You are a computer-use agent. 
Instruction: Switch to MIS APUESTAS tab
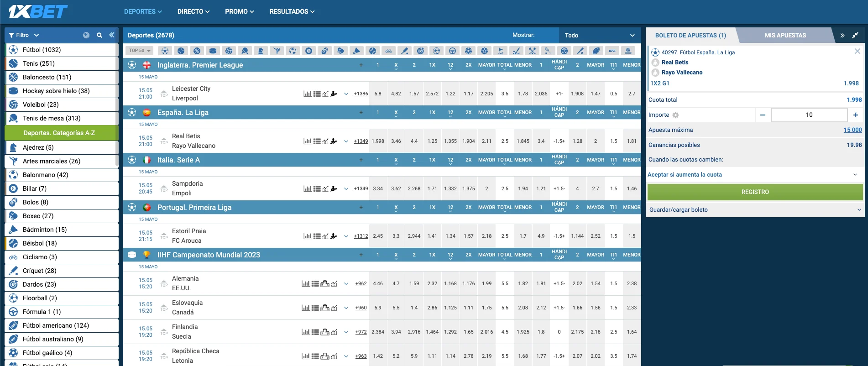(785, 35)
